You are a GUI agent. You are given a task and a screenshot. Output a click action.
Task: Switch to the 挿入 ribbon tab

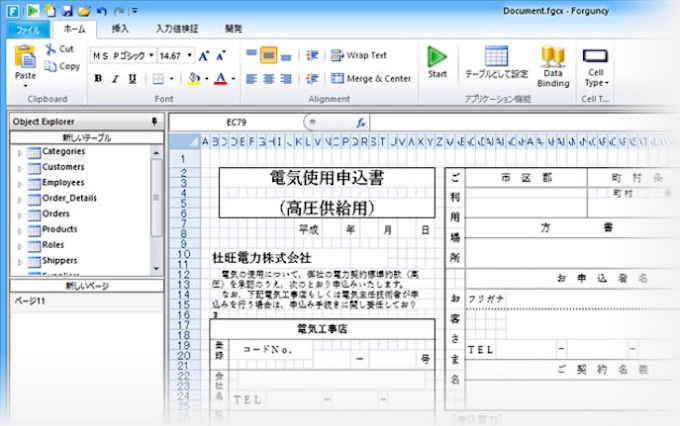(x=120, y=29)
